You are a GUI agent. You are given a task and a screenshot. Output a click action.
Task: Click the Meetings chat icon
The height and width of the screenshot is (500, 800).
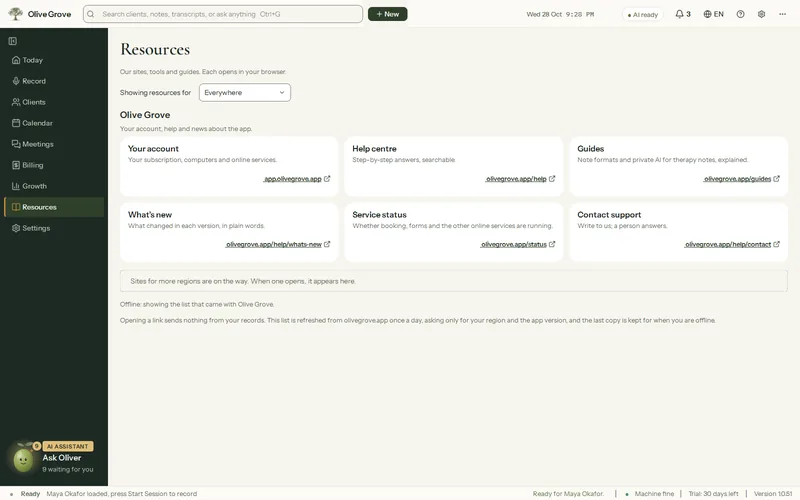(16, 144)
